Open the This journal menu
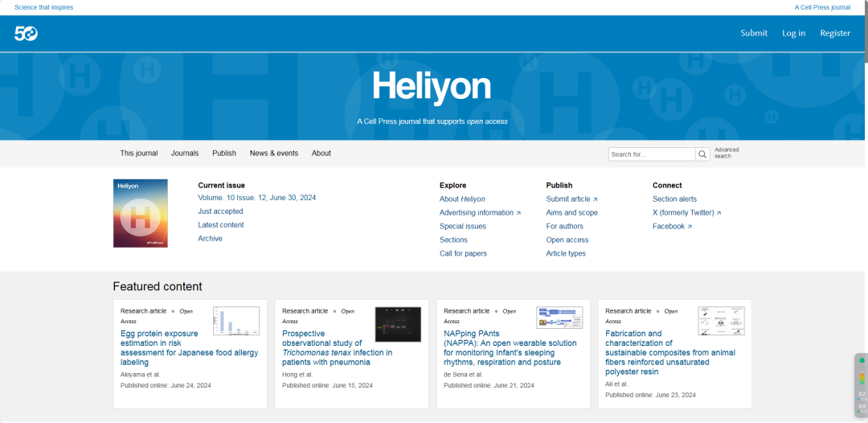The image size is (868, 423). 139,154
